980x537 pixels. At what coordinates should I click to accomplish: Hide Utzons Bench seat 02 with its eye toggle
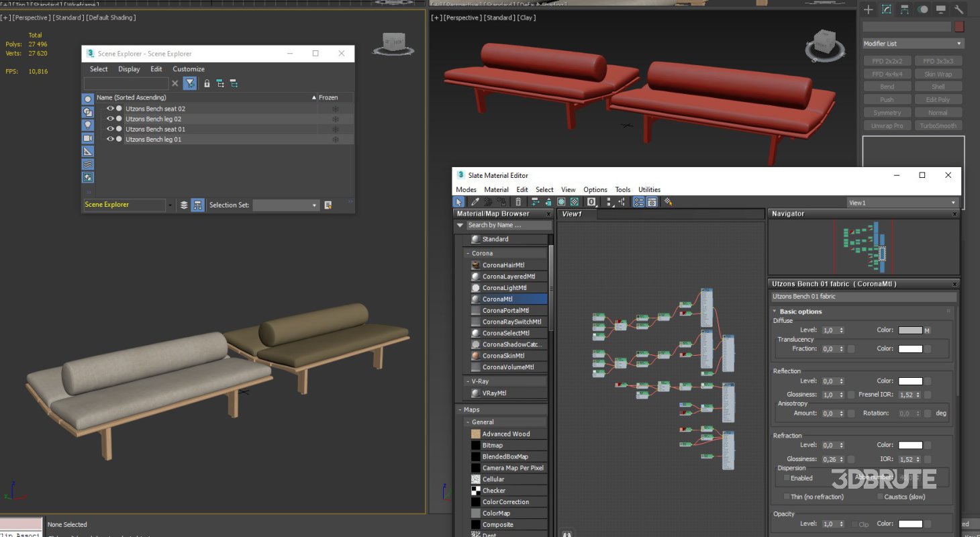point(110,109)
